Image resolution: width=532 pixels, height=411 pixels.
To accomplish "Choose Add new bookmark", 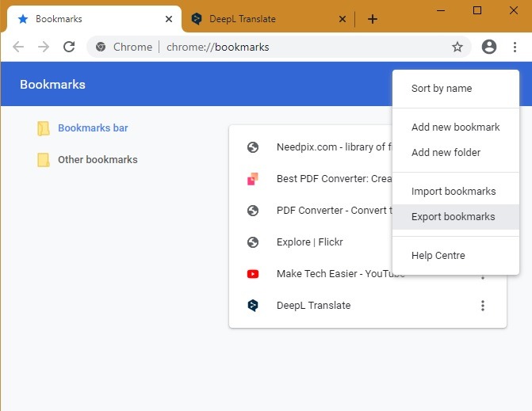I will click(456, 127).
